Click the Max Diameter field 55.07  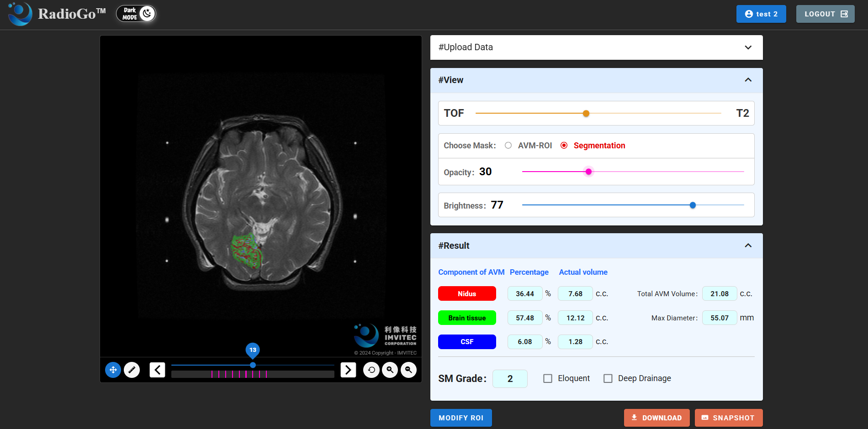coord(720,318)
